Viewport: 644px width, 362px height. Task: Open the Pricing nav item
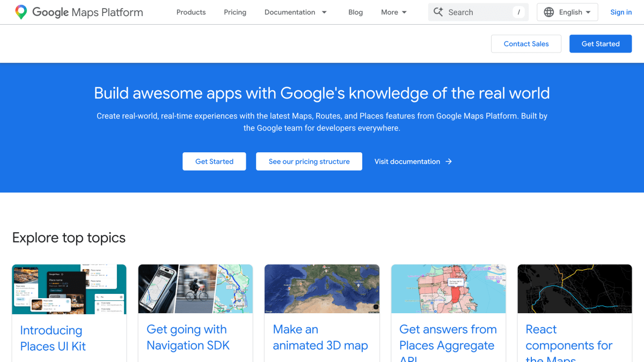[x=235, y=12]
